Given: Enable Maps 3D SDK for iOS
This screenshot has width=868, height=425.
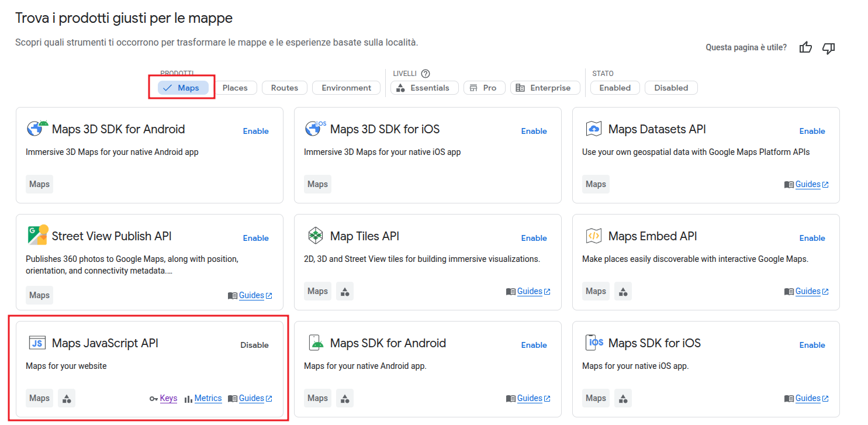Looking at the screenshot, I should (x=534, y=131).
